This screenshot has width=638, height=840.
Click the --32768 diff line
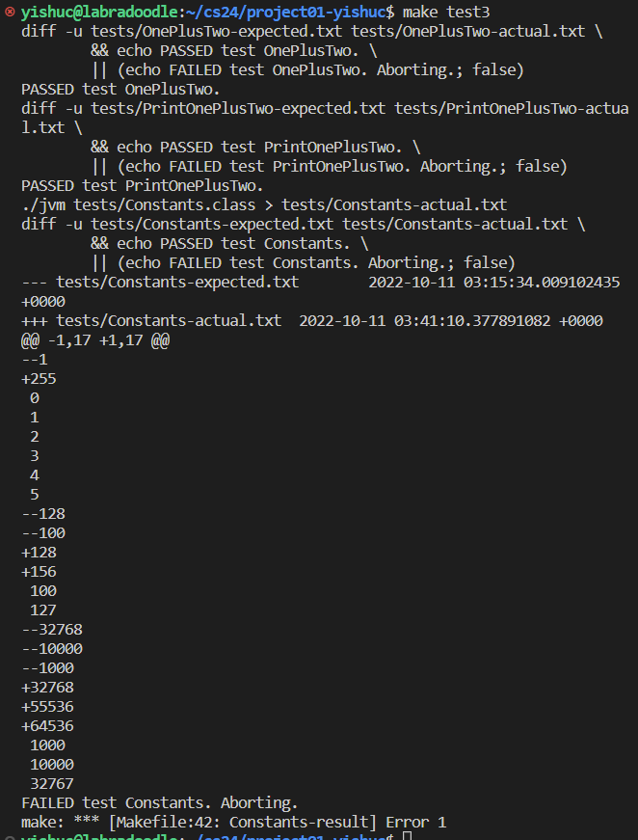(52, 629)
